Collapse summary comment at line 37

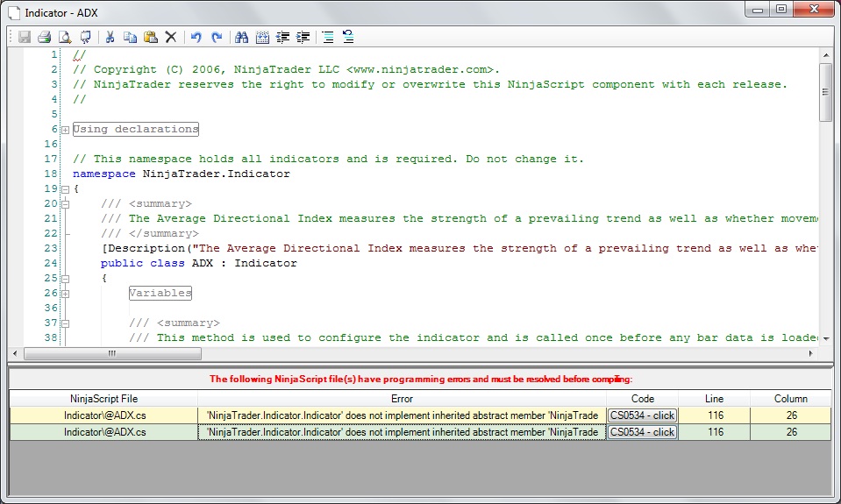[x=66, y=323]
